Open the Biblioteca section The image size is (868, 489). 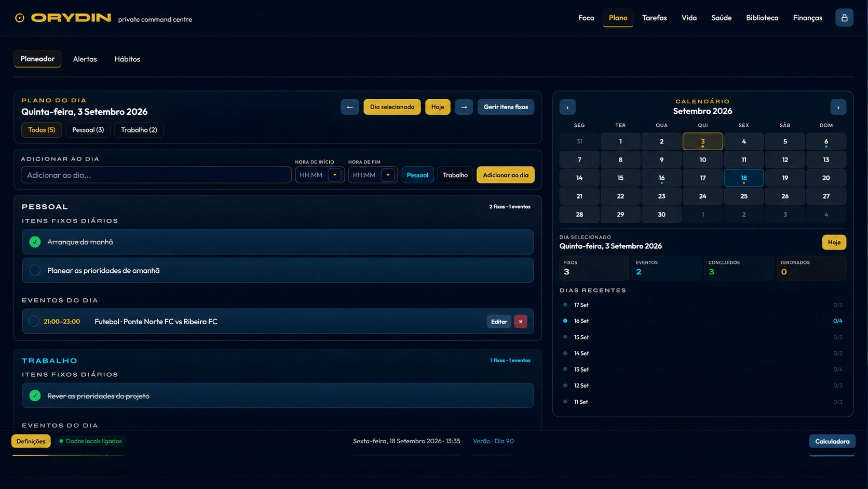762,18
